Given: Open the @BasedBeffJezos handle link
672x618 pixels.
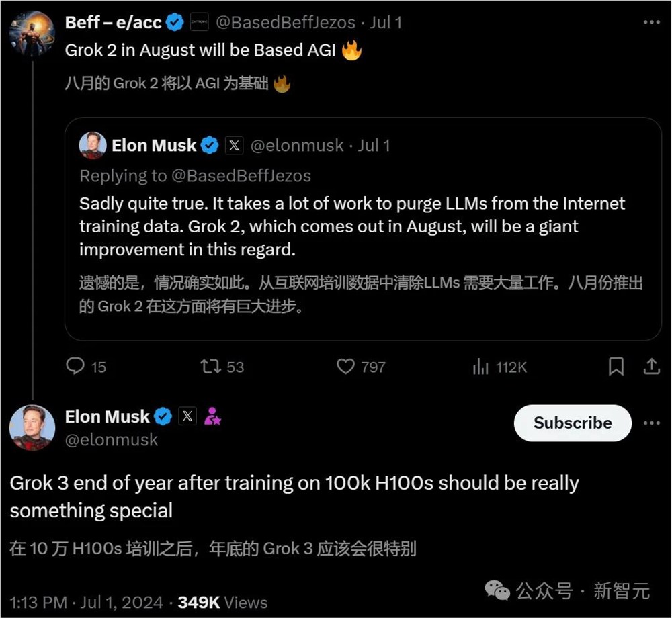Looking at the screenshot, I should (285, 22).
